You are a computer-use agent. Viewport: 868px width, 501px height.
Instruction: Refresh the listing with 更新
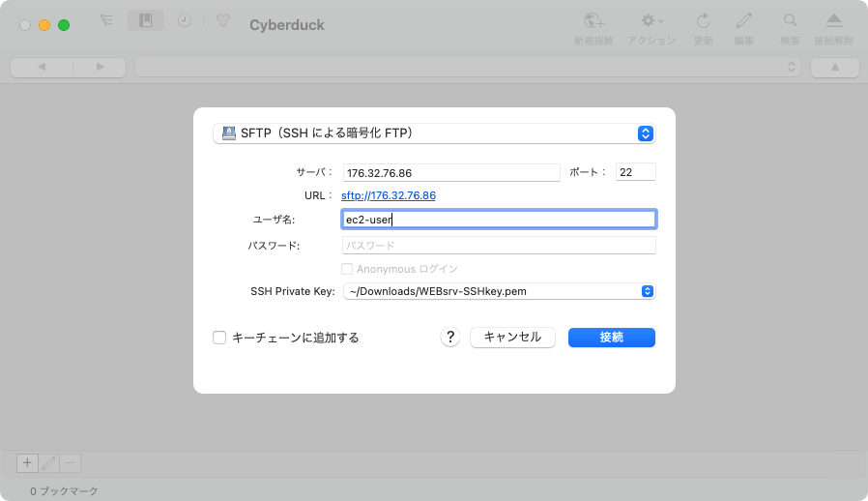point(703,29)
